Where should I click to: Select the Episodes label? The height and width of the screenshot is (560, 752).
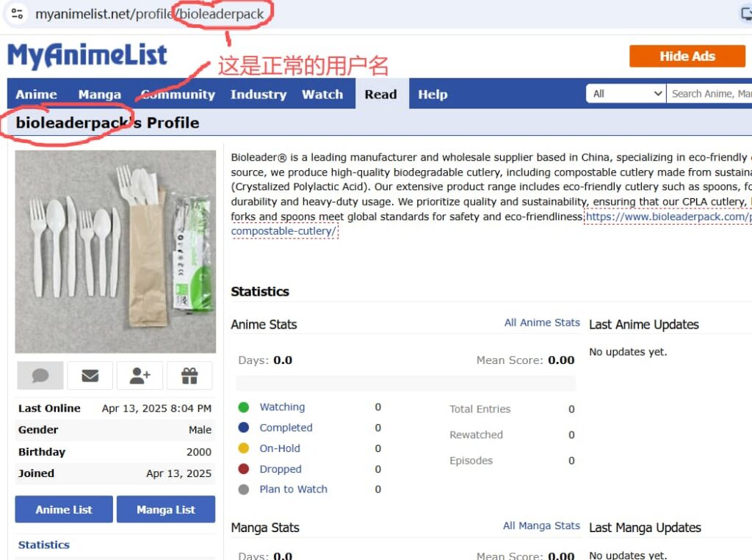click(471, 461)
